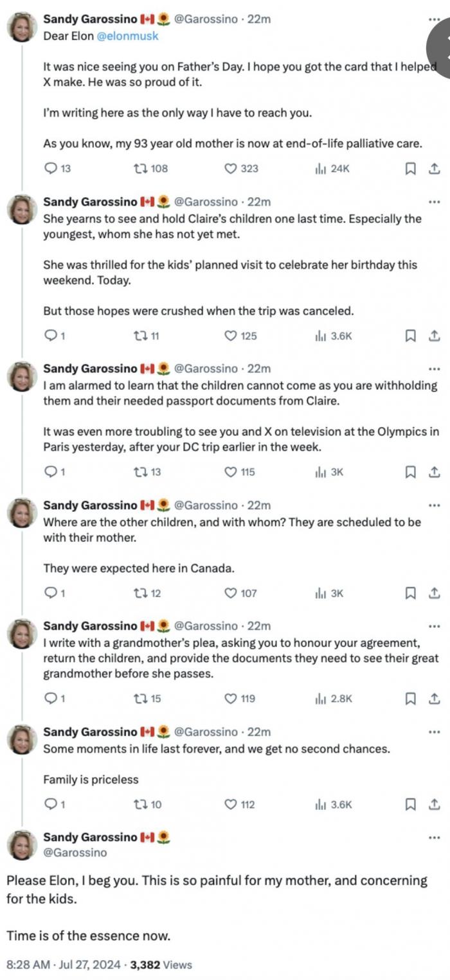This screenshot has height=980, width=450.
Task: Bookmark the 'Family is priceless' tweet
Action: click(x=410, y=804)
